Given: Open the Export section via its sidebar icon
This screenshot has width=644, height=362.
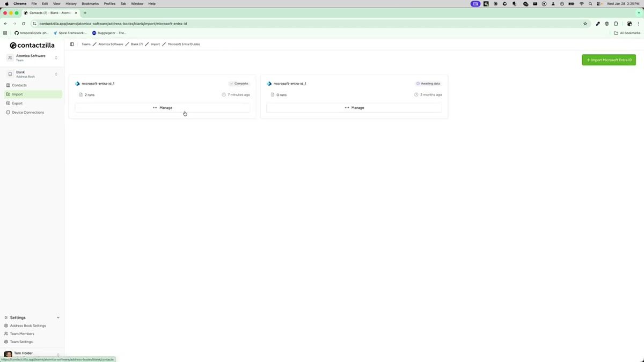Looking at the screenshot, I should pos(8,103).
